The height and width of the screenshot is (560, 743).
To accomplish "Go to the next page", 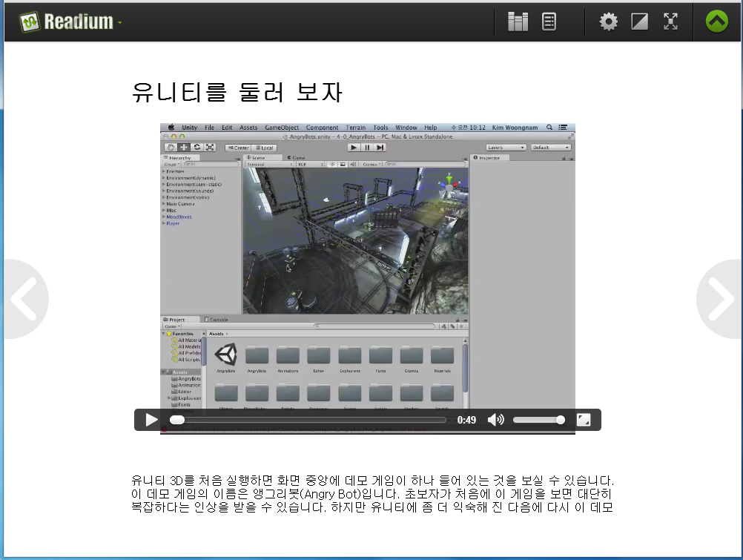I will (721, 299).
